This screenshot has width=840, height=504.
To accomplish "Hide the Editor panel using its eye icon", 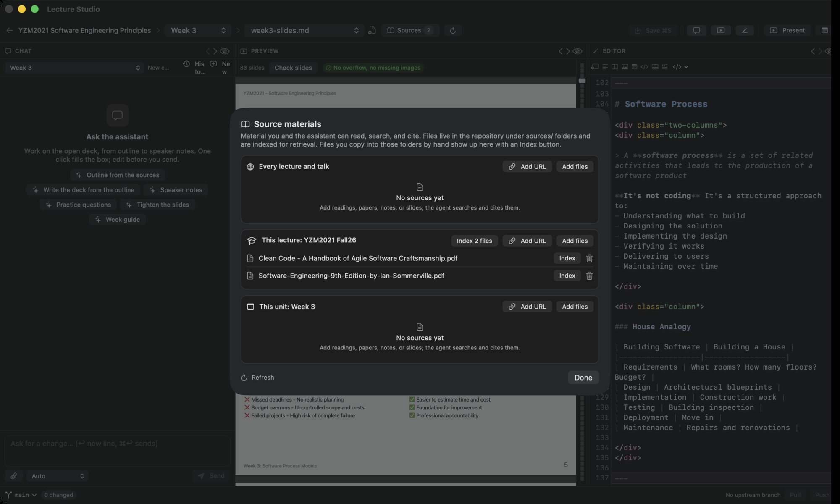I will [828, 51].
